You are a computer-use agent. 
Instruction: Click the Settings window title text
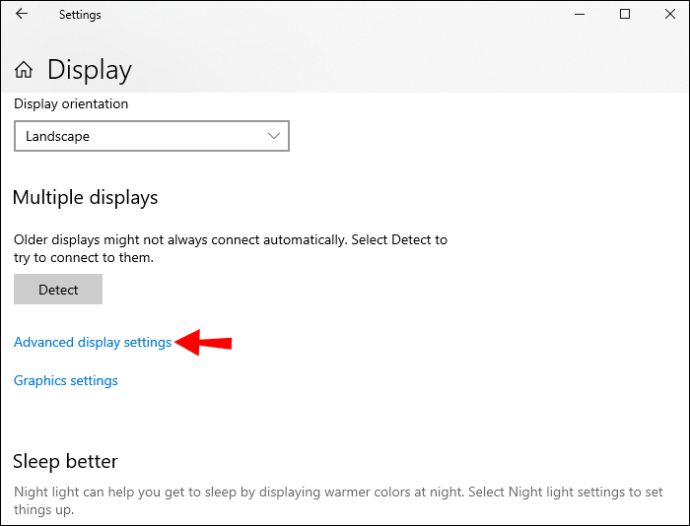(x=80, y=15)
